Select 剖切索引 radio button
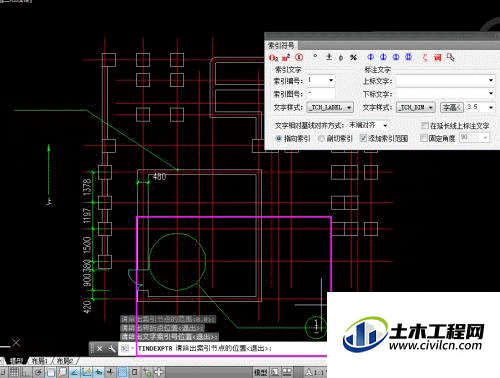500x378 pixels. [x=321, y=138]
